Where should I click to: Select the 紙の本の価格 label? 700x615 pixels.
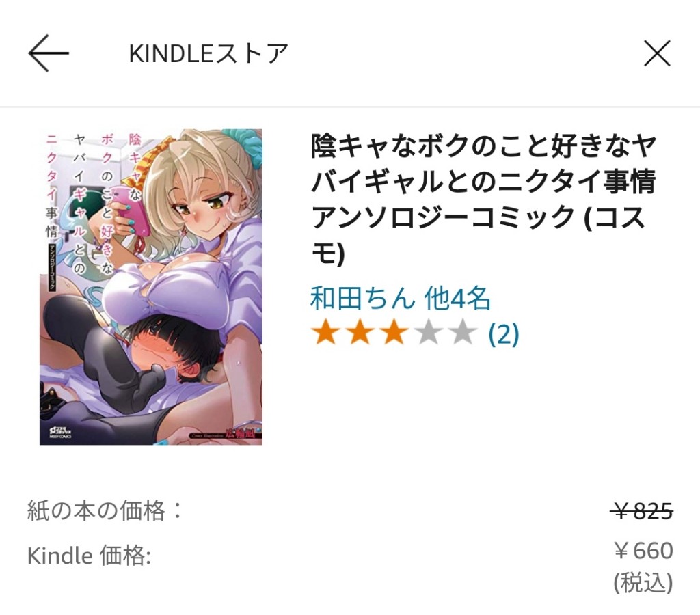tap(105, 510)
